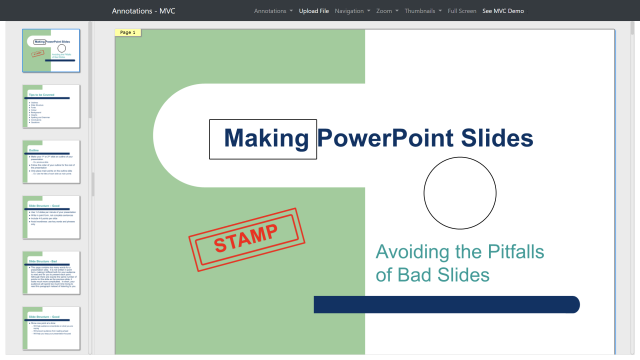Screen dimensions: 640x360
Task: Select the fourth slide thumbnail
Action: 51,217
